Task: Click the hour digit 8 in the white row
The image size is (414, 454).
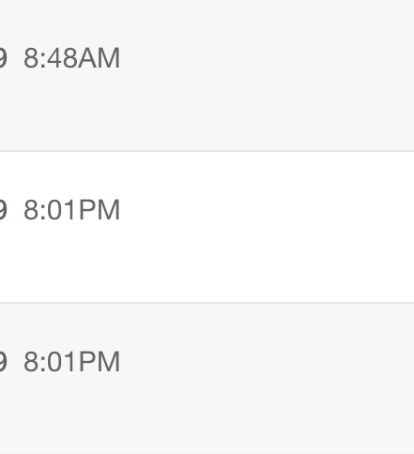Action: [x=31, y=210]
